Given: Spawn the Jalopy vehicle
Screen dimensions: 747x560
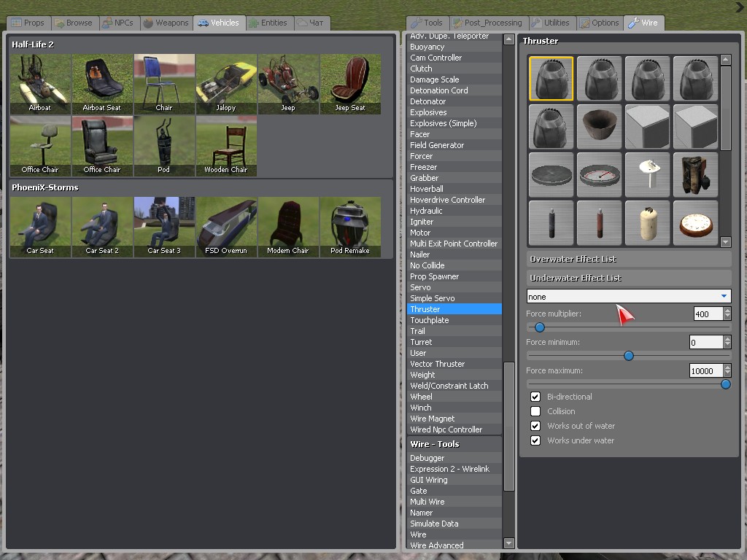Looking at the screenshot, I should 226,83.
